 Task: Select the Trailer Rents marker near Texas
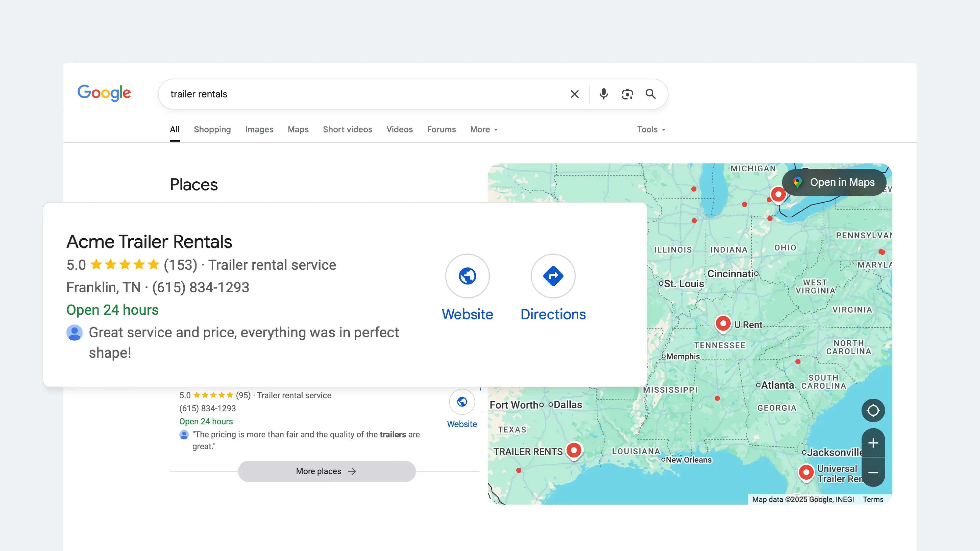[x=574, y=450]
